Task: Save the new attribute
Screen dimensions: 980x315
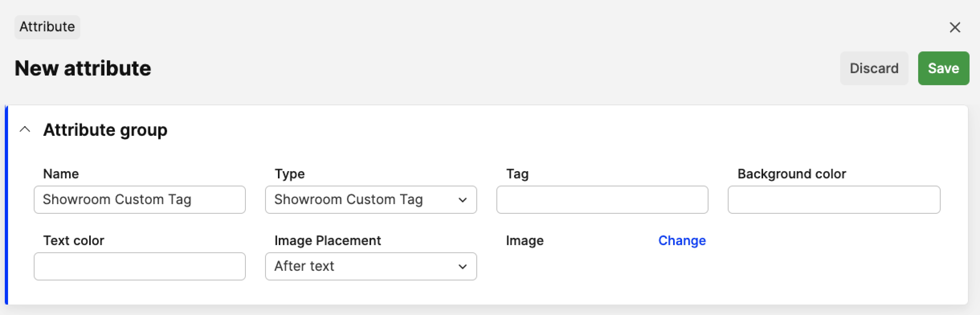Action: [x=943, y=68]
